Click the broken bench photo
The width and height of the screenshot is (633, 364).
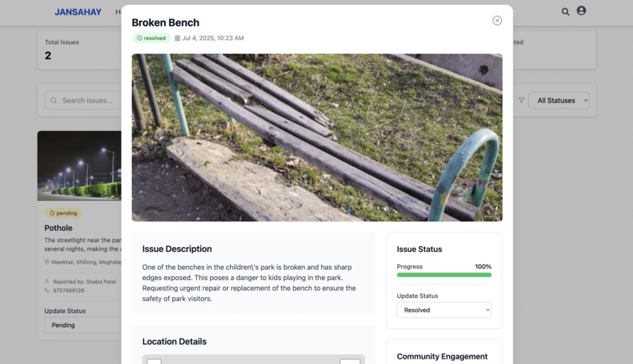[x=317, y=137]
